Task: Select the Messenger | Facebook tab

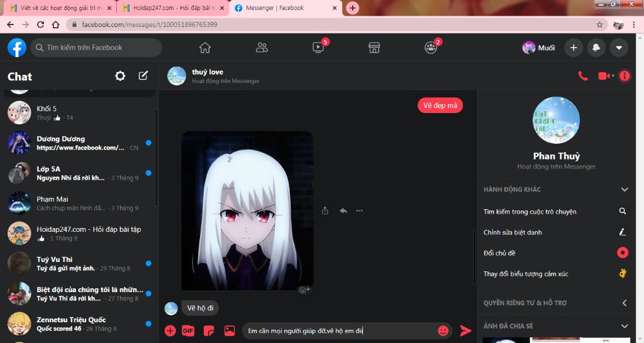Action: click(286, 8)
